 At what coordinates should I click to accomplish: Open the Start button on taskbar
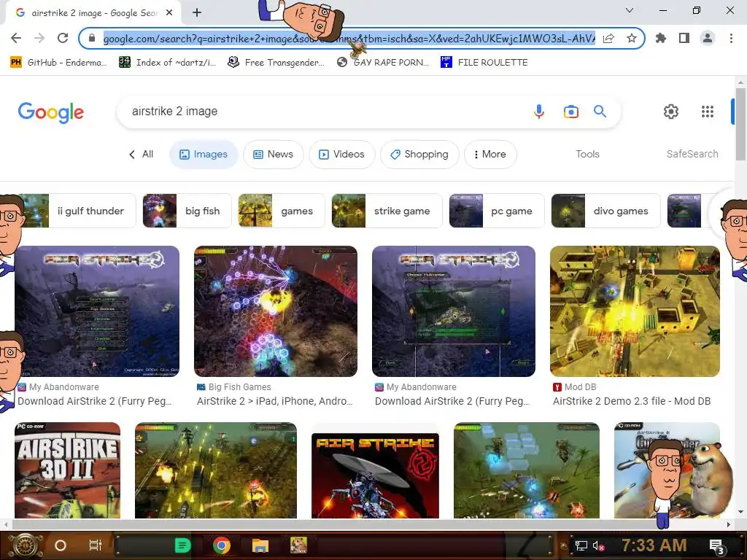click(26, 545)
